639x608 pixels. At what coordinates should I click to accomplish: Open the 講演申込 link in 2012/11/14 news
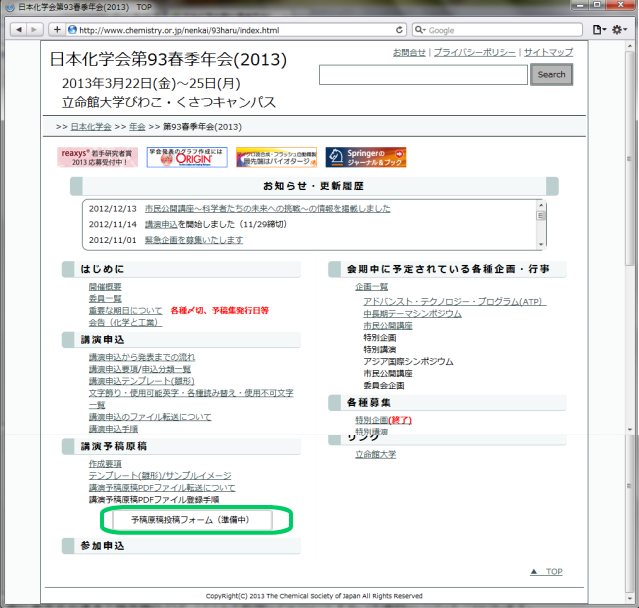161,225
